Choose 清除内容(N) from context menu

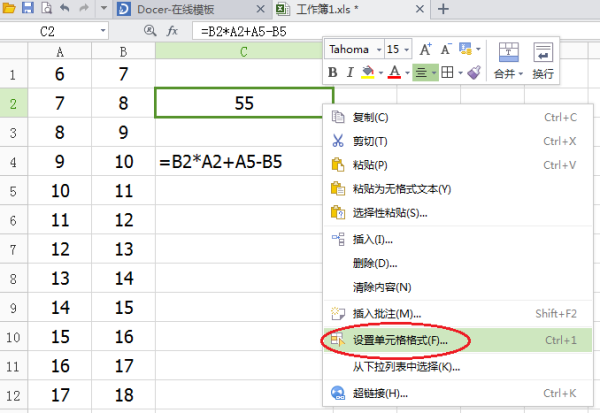[x=458, y=287]
